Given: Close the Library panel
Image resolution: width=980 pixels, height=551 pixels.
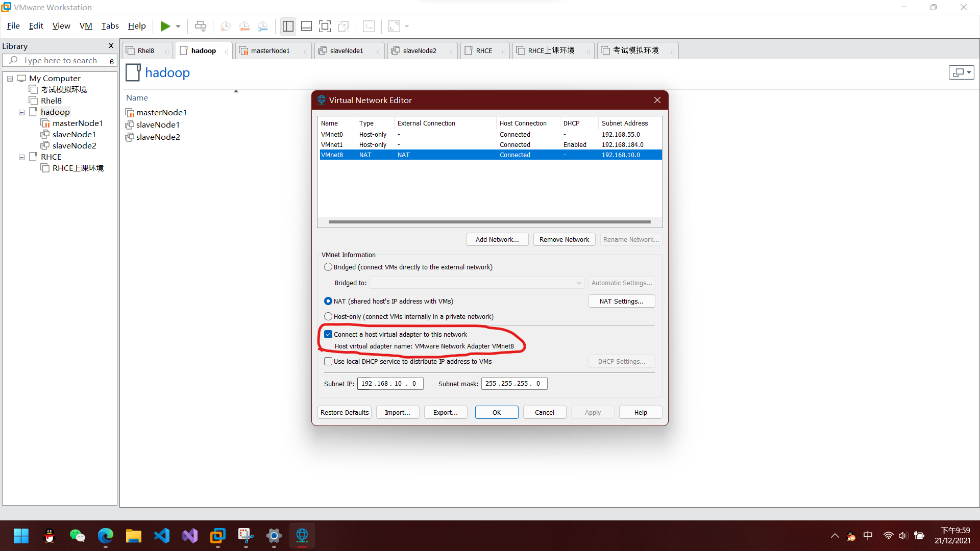Looking at the screenshot, I should click(x=111, y=46).
